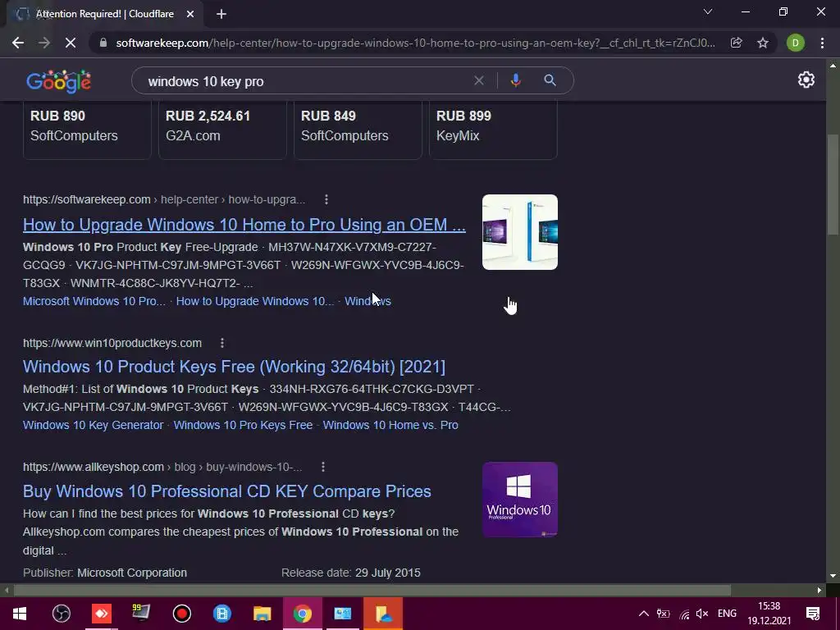Clear the search query with X

(479, 80)
